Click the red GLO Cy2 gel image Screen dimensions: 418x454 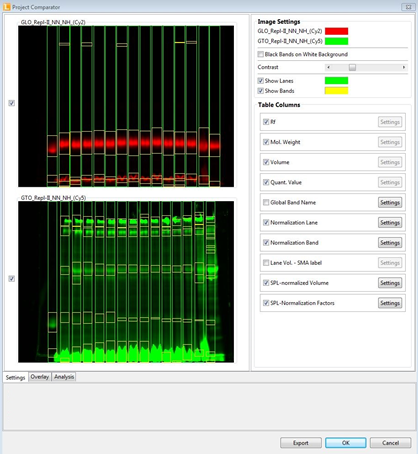(126, 106)
